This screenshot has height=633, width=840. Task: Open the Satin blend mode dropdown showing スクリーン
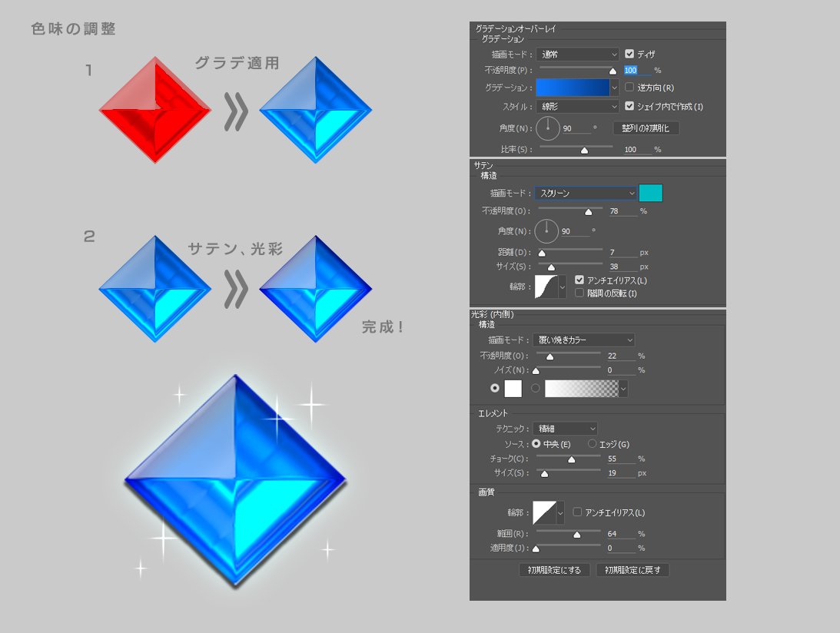pyautogui.click(x=586, y=193)
